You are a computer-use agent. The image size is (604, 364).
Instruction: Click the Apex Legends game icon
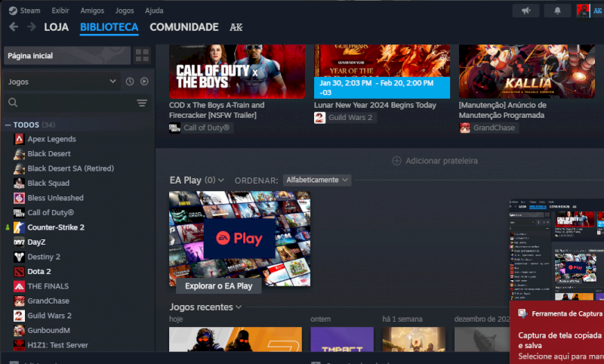pos(19,139)
